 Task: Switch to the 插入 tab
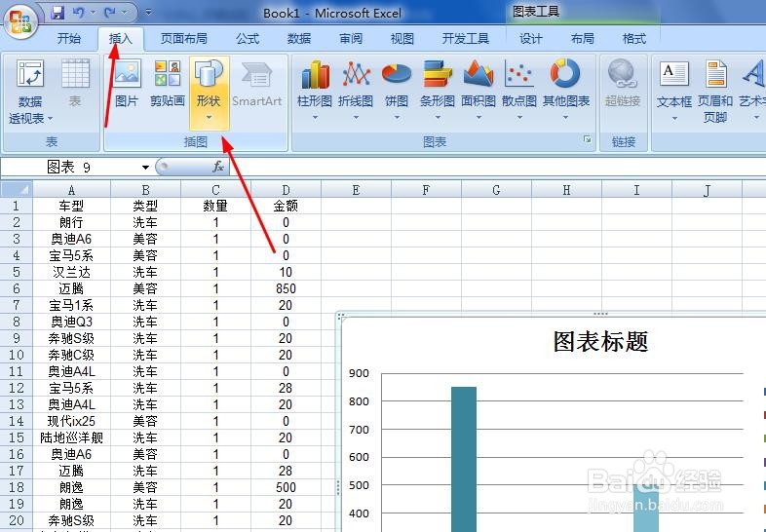120,39
